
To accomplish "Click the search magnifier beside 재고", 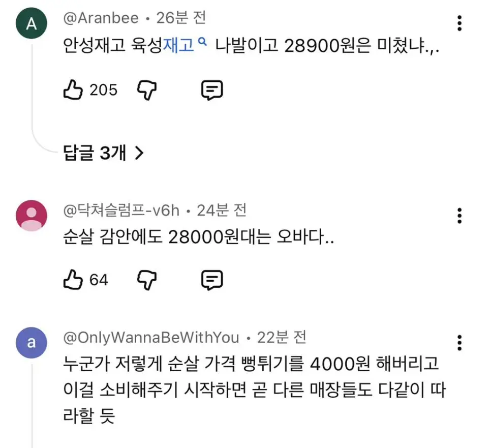I will pos(203,41).
